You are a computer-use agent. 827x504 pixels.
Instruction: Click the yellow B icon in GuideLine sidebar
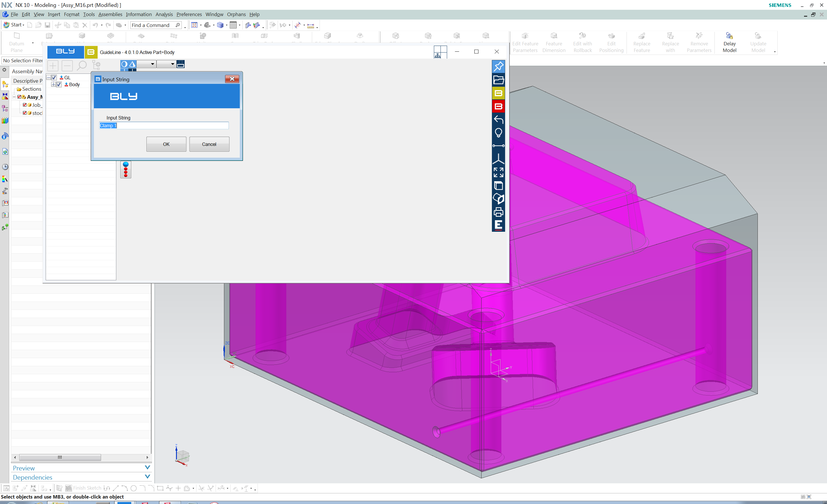[498, 93]
